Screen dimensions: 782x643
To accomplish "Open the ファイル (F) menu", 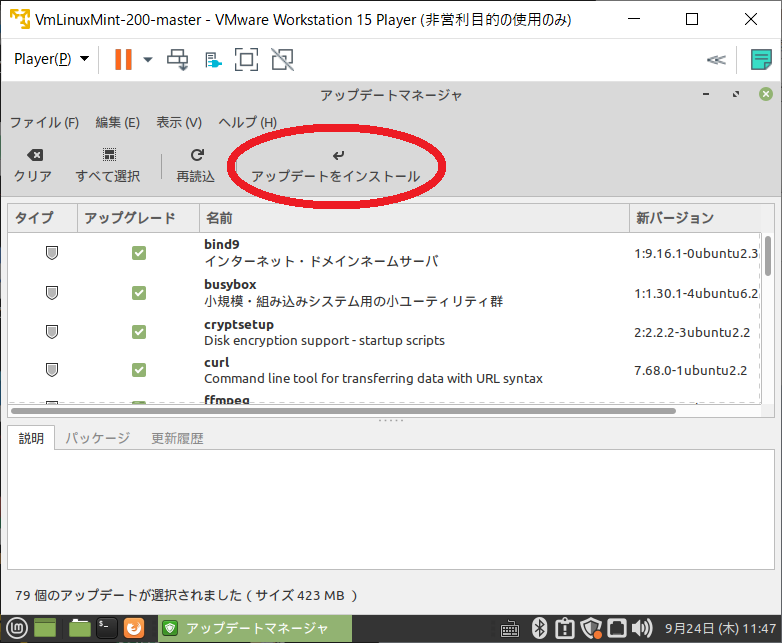I will (x=44, y=122).
